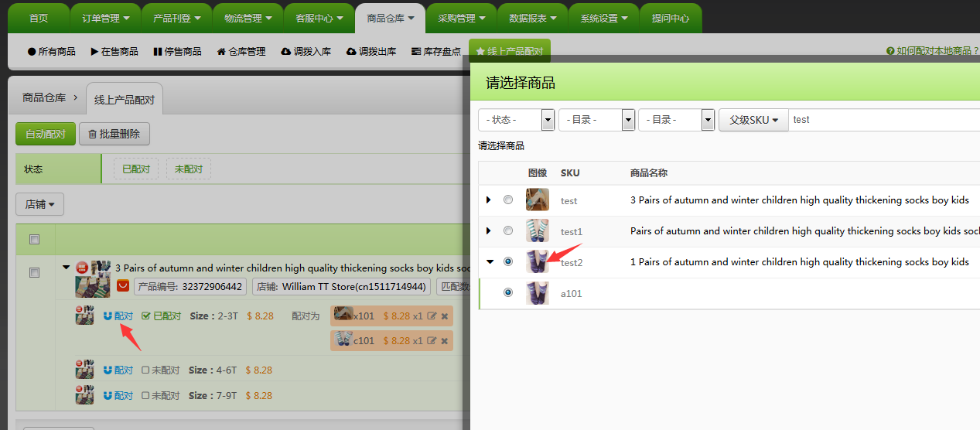
Task: Collapse the test2 SKU row arrow
Action: click(490, 261)
